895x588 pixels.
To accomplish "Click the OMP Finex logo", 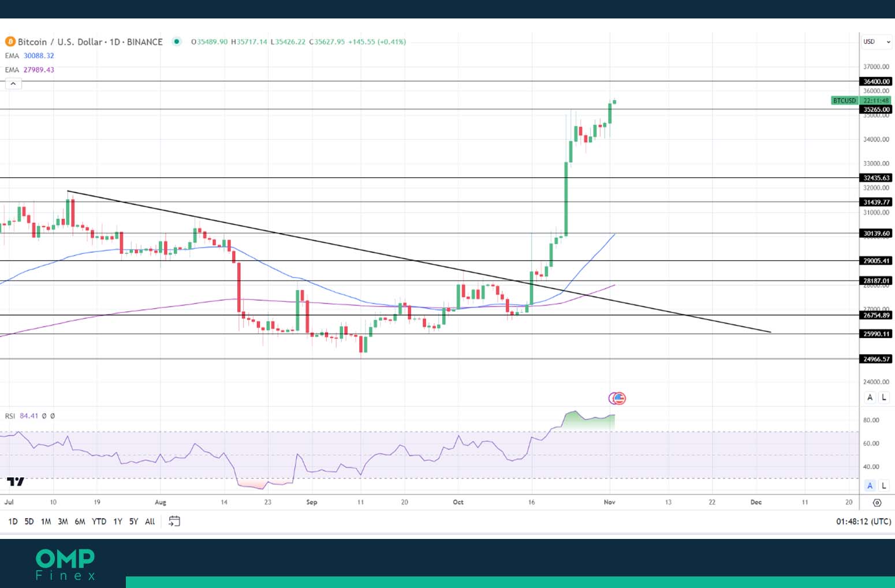I will click(x=65, y=564).
